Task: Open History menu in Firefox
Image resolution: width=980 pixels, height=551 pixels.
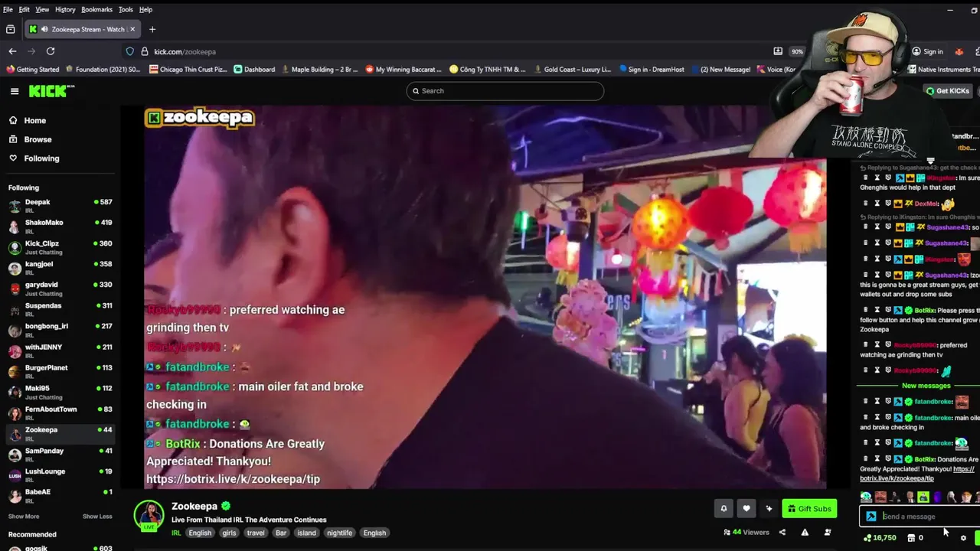Action: (65, 9)
